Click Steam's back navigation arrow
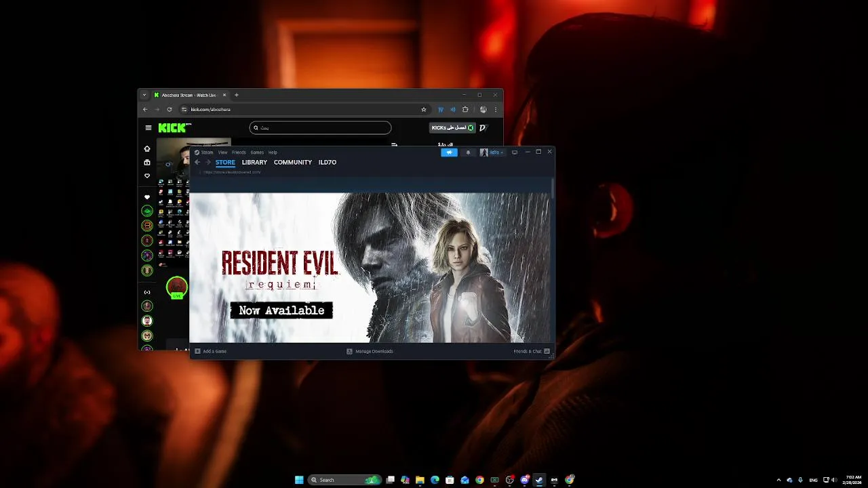 197,162
